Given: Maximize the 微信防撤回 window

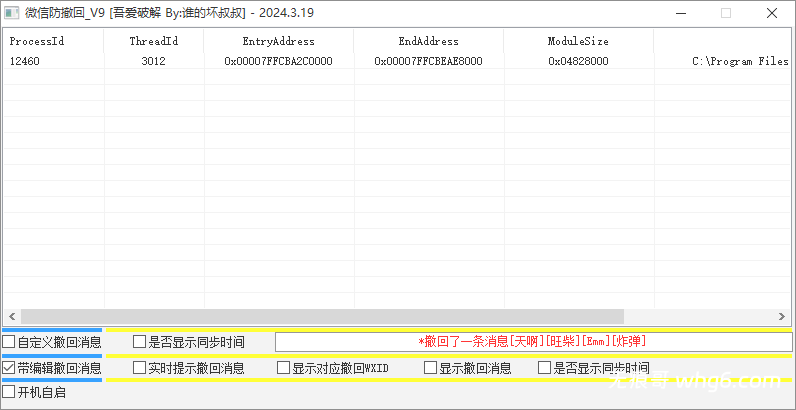Looking at the screenshot, I should tap(726, 13).
